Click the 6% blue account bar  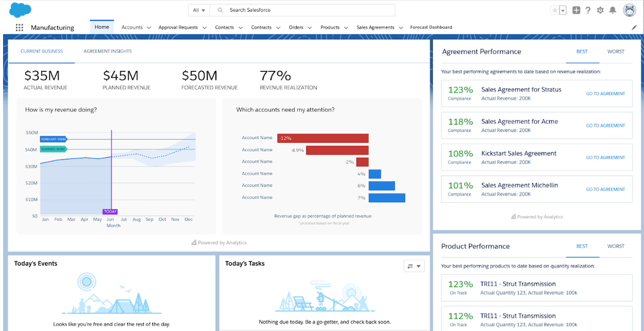[x=382, y=186]
